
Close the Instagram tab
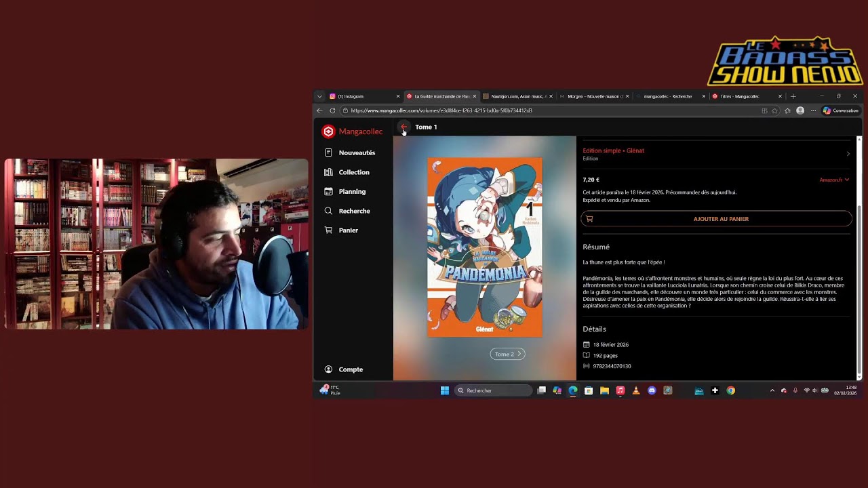coord(398,96)
